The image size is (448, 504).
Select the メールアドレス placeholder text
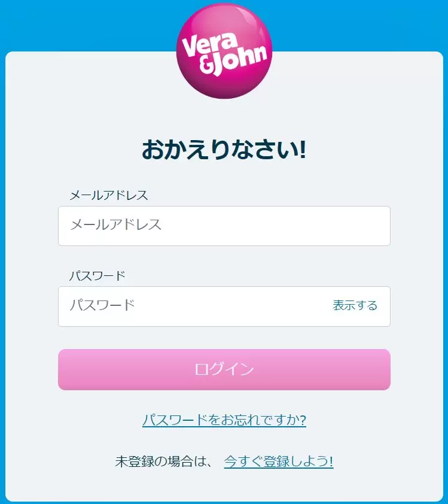pyautogui.click(x=115, y=224)
